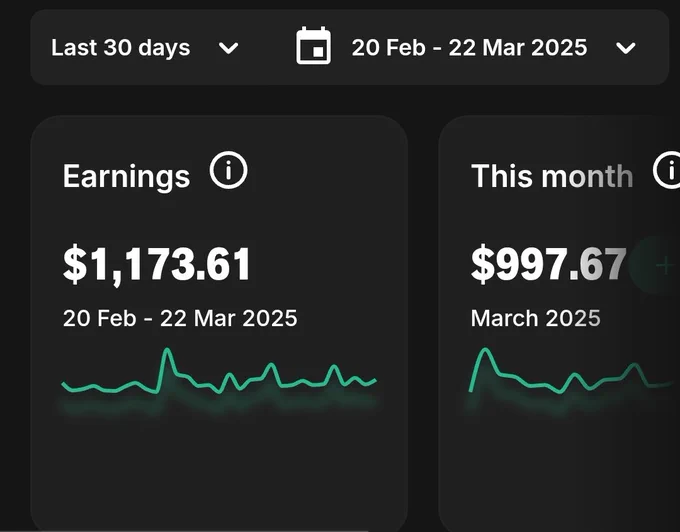Open the Earnings info icon
Viewport: 680px width, 532px height.
pos(229,170)
